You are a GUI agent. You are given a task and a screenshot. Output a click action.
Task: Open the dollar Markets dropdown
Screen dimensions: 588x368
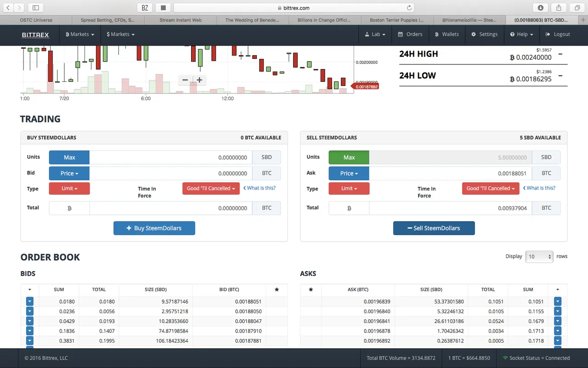pos(120,34)
